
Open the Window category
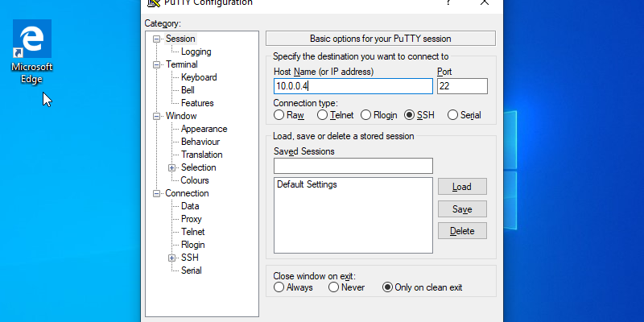181,116
